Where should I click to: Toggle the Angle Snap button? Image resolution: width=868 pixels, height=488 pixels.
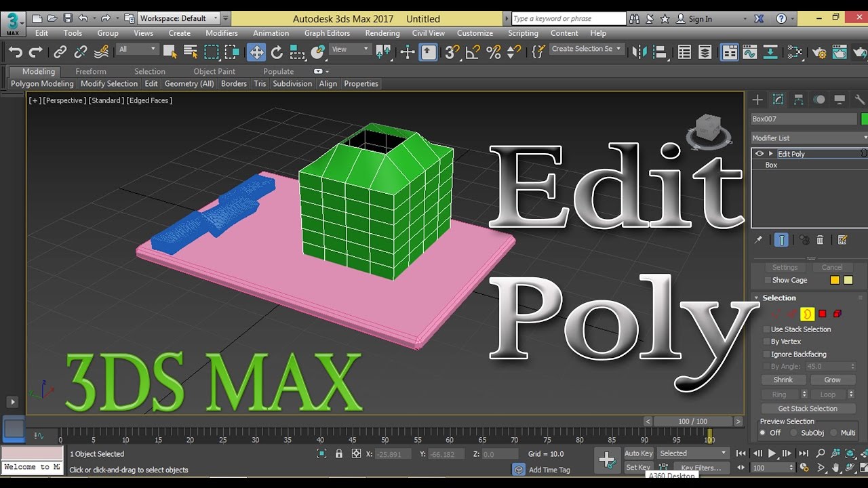point(473,52)
